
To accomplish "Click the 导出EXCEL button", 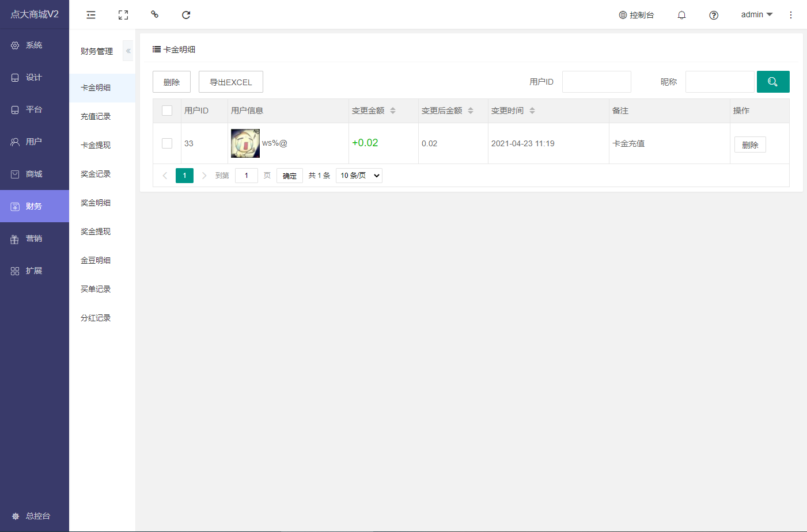I will [230, 82].
